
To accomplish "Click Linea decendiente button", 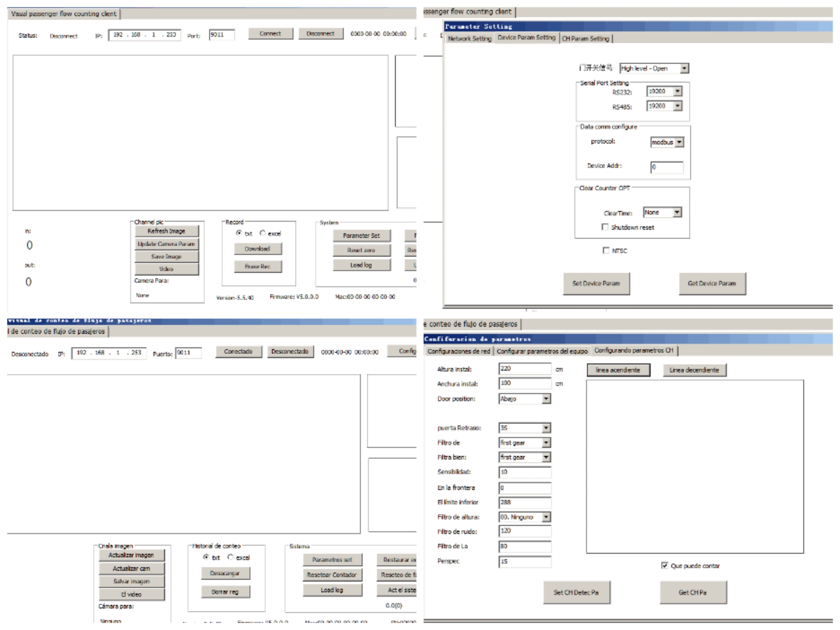I will [x=695, y=370].
